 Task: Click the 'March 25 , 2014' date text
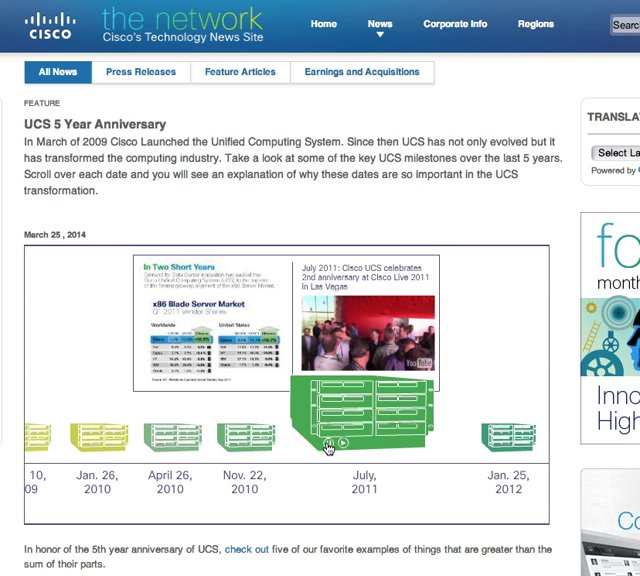click(55, 235)
